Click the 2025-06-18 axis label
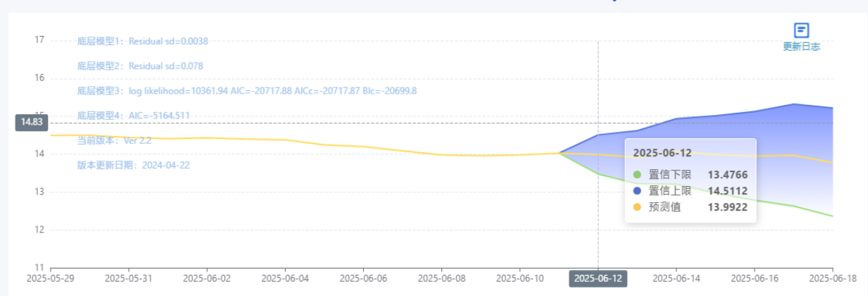The image size is (868, 296). [832, 278]
